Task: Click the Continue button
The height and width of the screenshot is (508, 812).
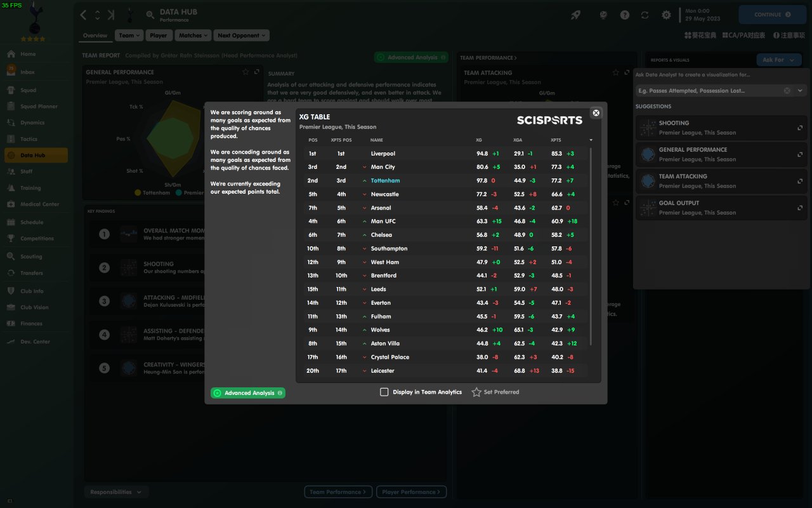Action: tap(772, 15)
